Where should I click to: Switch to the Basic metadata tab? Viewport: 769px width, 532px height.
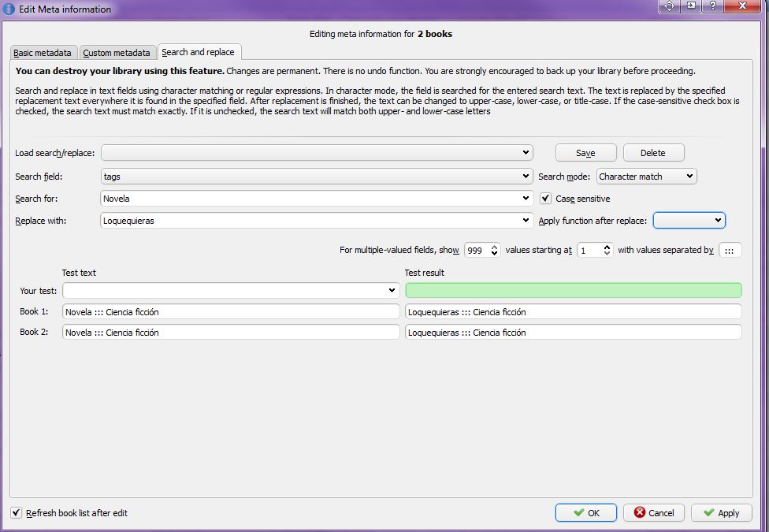[x=43, y=53]
